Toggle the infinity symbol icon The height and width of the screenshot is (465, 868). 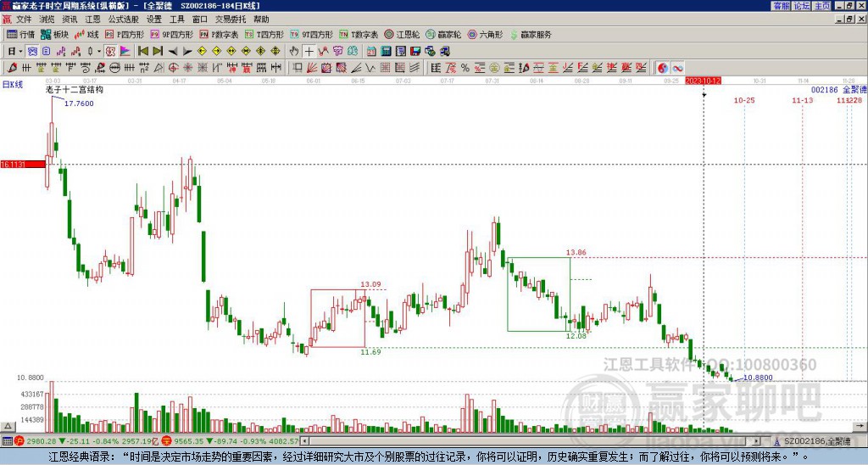(x=677, y=68)
